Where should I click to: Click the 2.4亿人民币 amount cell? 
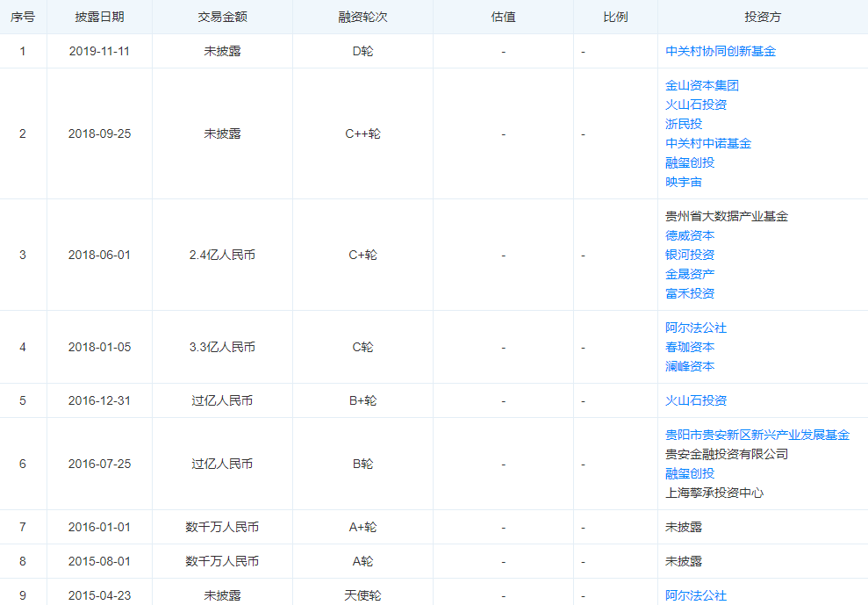point(223,255)
